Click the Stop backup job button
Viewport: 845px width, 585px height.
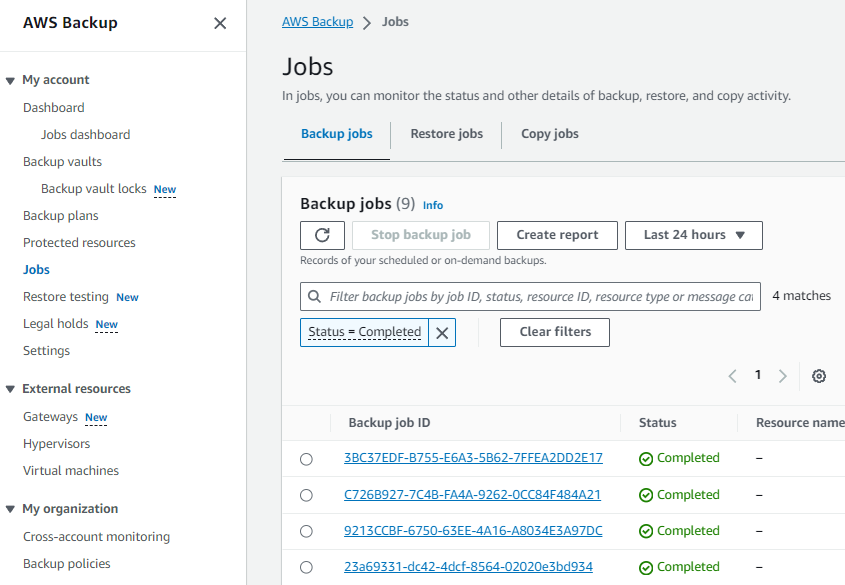[x=421, y=235]
